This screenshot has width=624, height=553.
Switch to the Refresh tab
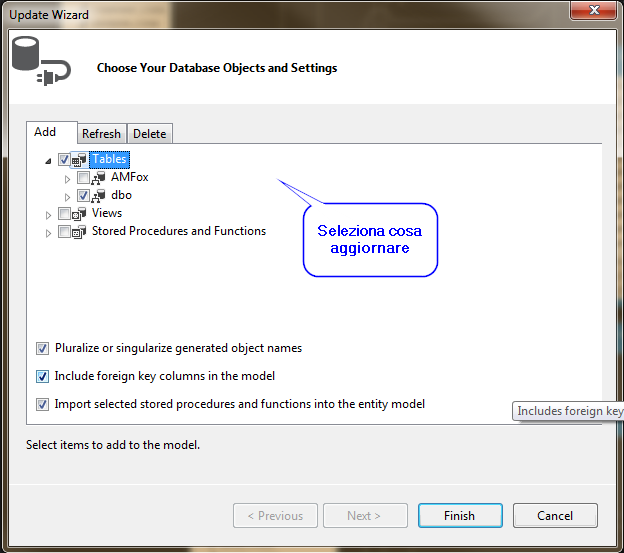(x=101, y=134)
